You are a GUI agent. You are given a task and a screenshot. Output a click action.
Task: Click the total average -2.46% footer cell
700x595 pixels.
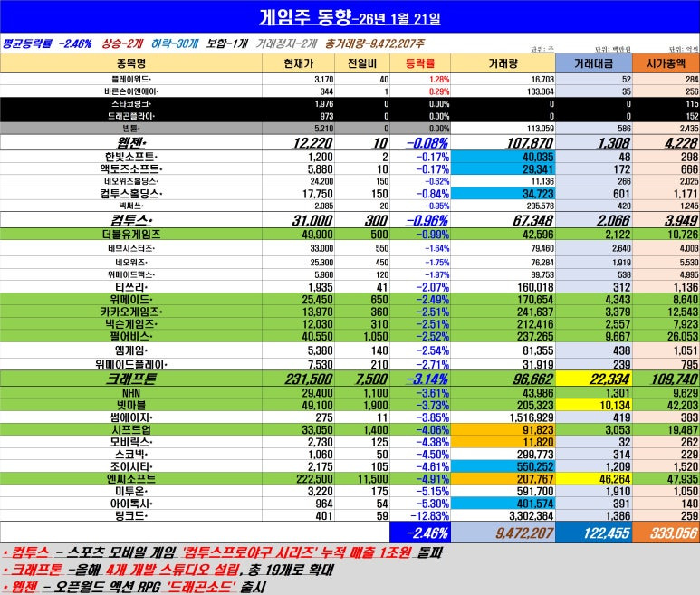click(x=420, y=533)
